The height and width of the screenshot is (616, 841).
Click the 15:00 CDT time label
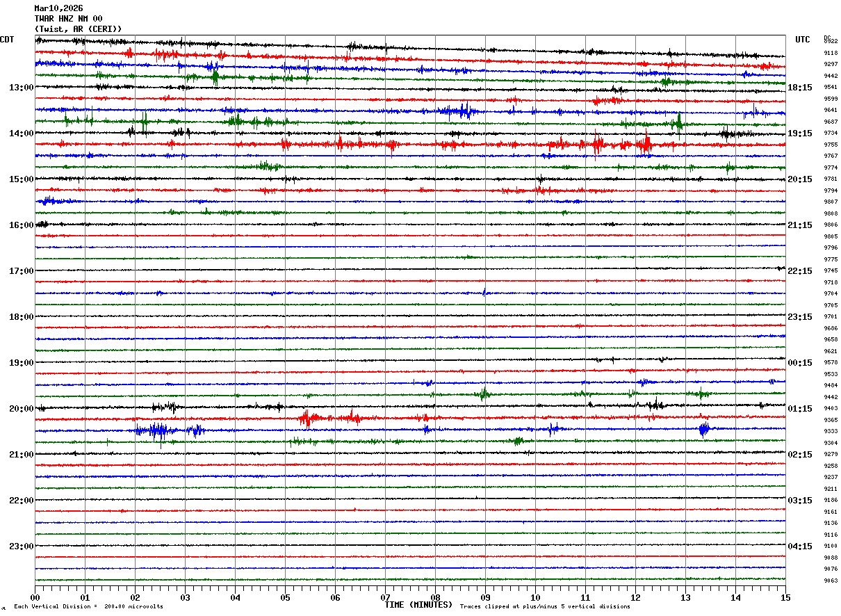[21, 179]
